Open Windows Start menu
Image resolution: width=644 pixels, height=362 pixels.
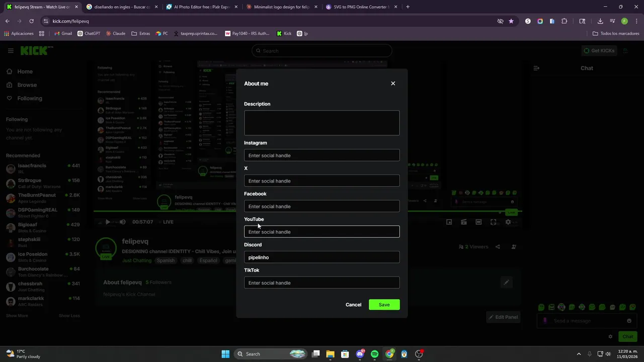pyautogui.click(x=225, y=354)
